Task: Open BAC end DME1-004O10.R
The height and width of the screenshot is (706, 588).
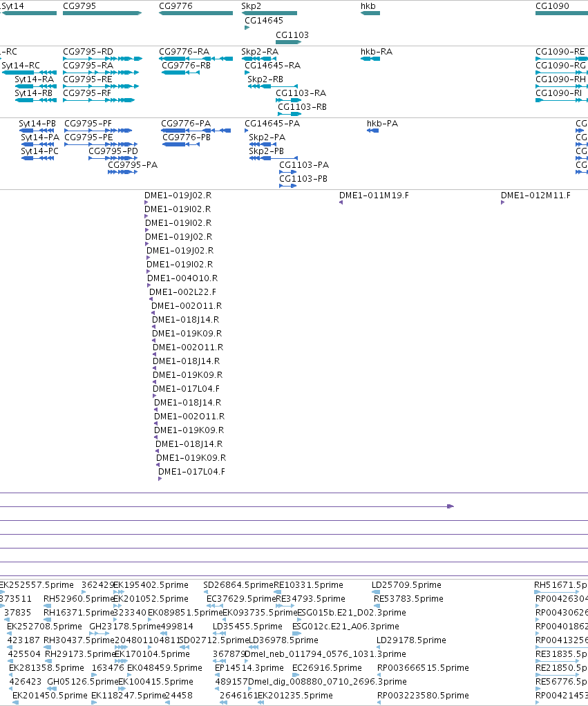Action: [x=182, y=278]
